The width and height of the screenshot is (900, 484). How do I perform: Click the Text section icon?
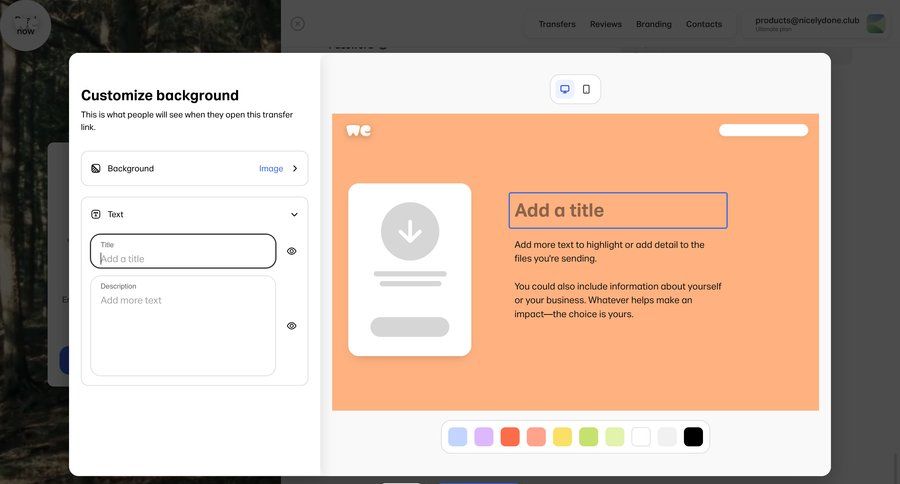tap(96, 214)
